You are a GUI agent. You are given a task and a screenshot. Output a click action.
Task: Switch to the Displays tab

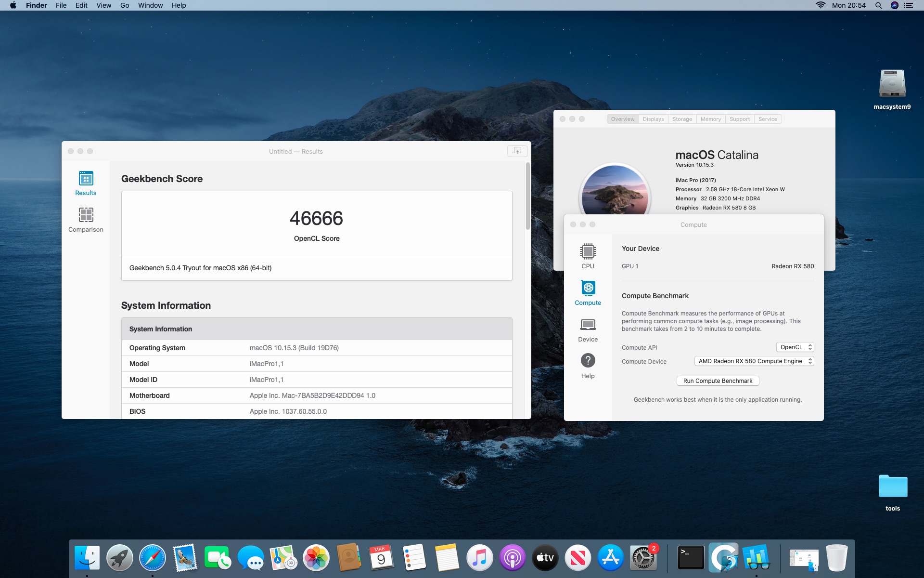(x=653, y=119)
